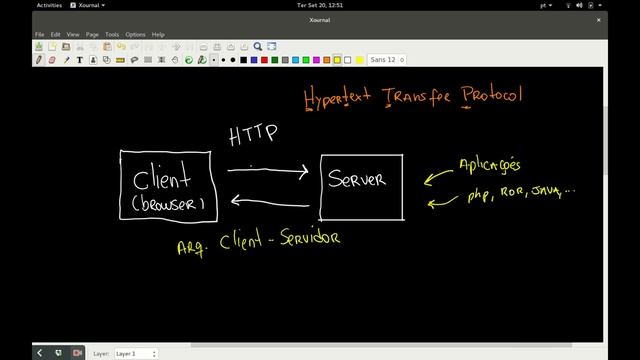Image resolution: width=640 pixels, height=360 pixels.
Task: Select the Select Rectangle tool
Action: [148, 60]
